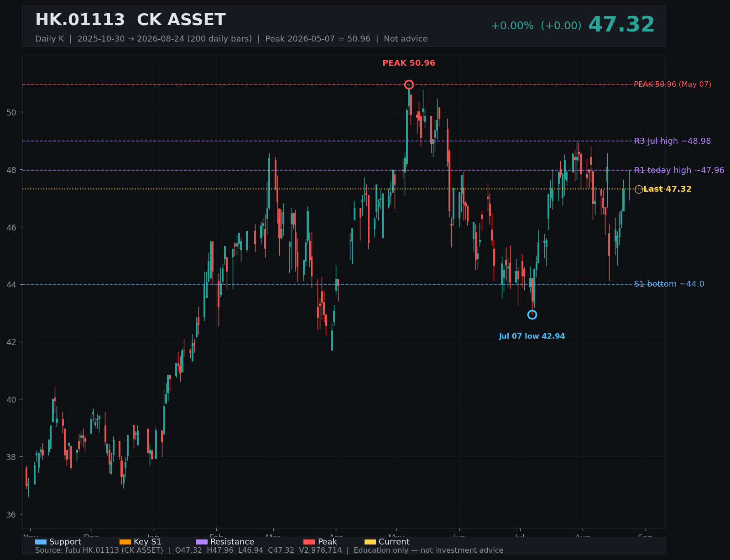The width and height of the screenshot is (730, 560).
Task: Click the 'R3 Jul high ~48.98' resistance label
Action: pyautogui.click(x=673, y=141)
